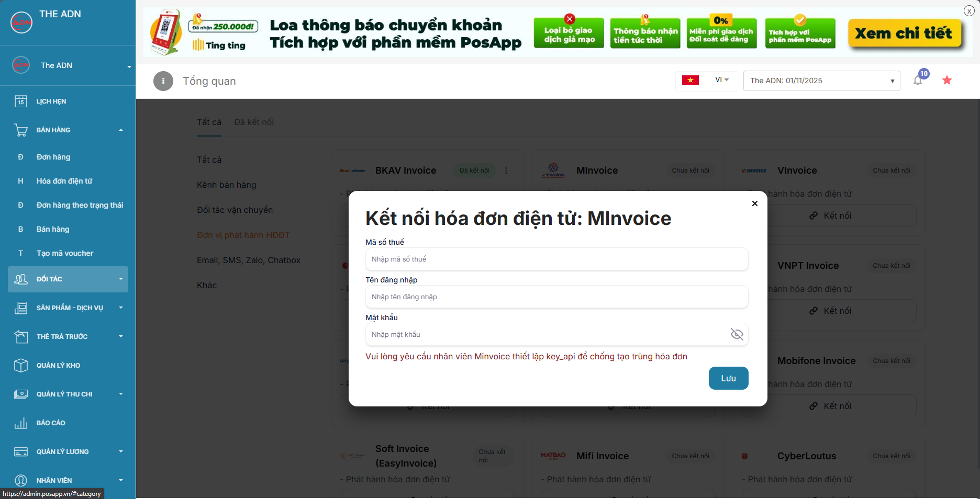The height and width of the screenshot is (499, 980).
Task: Select Đơn vị phát hành HĐĐT category
Action: coord(243,235)
